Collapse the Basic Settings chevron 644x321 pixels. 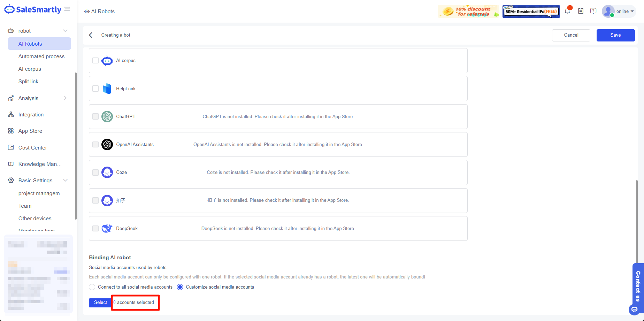tap(65, 181)
